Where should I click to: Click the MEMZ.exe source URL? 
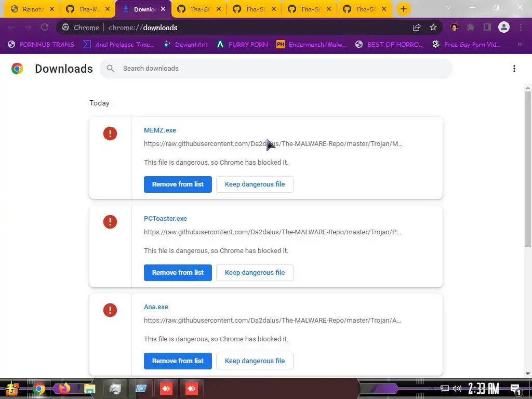pyautogui.click(x=273, y=144)
